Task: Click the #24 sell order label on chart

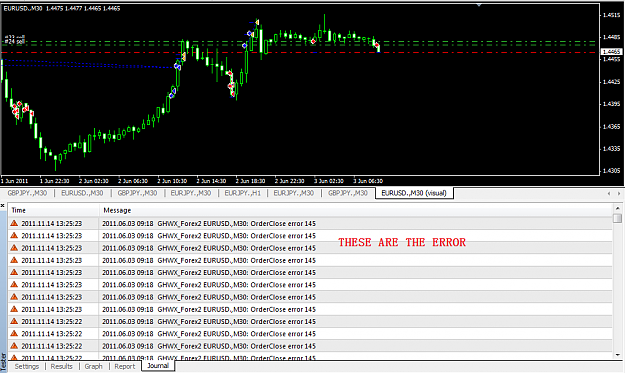Action: point(15,41)
